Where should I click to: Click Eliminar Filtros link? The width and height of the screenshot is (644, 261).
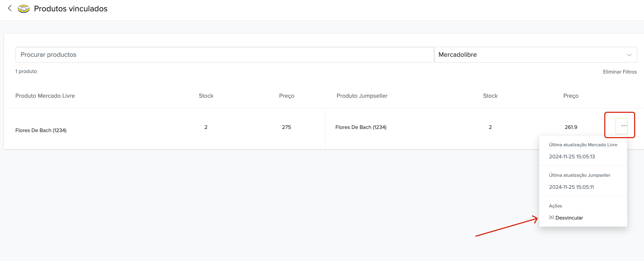(620, 72)
